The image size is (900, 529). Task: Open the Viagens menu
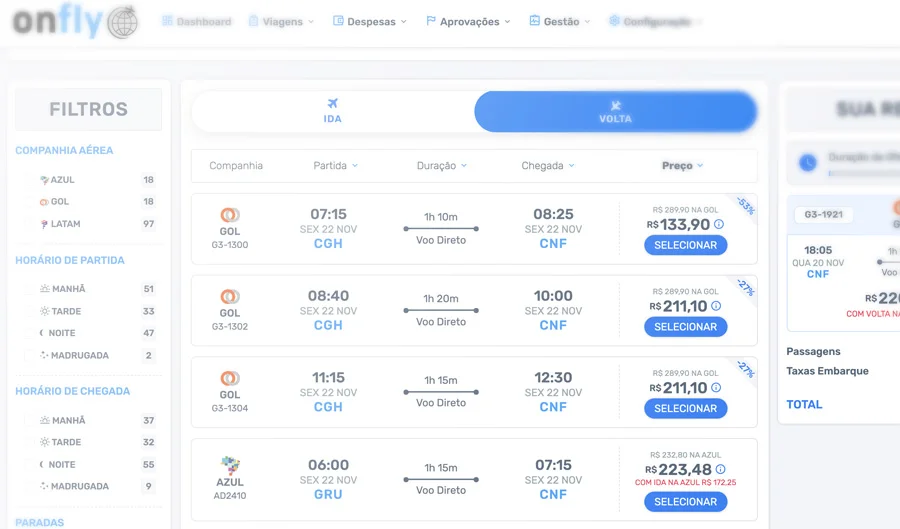[282, 21]
